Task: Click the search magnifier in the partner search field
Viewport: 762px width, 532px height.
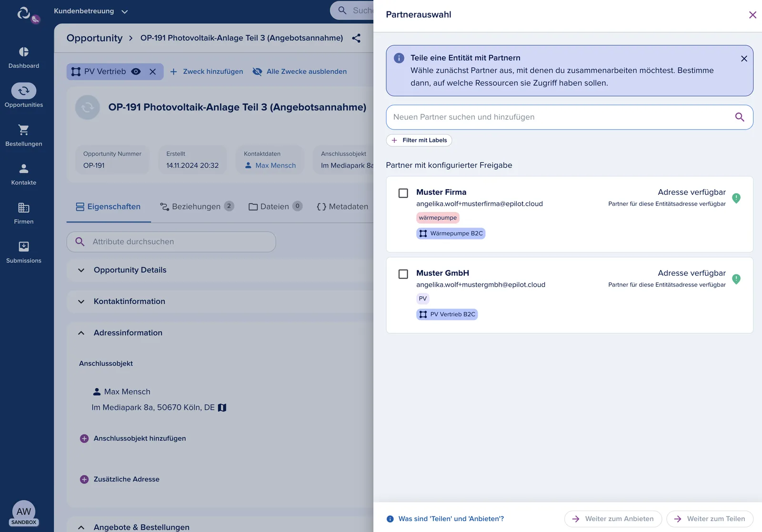Action: (740, 117)
